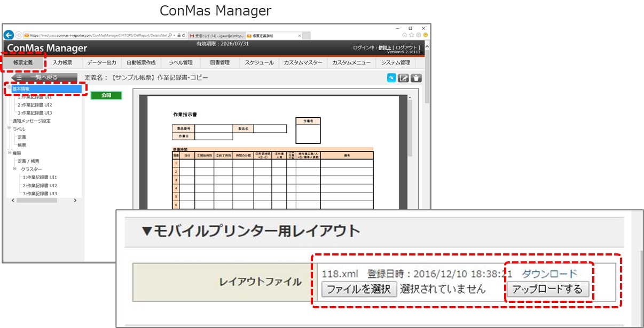Click the blue tag icon beside the definition name

[392, 78]
